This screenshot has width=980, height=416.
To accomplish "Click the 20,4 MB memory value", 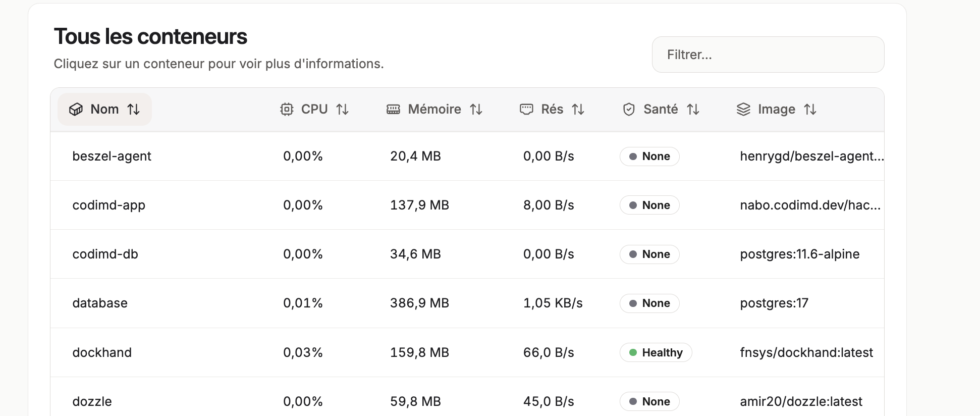I will point(415,157).
